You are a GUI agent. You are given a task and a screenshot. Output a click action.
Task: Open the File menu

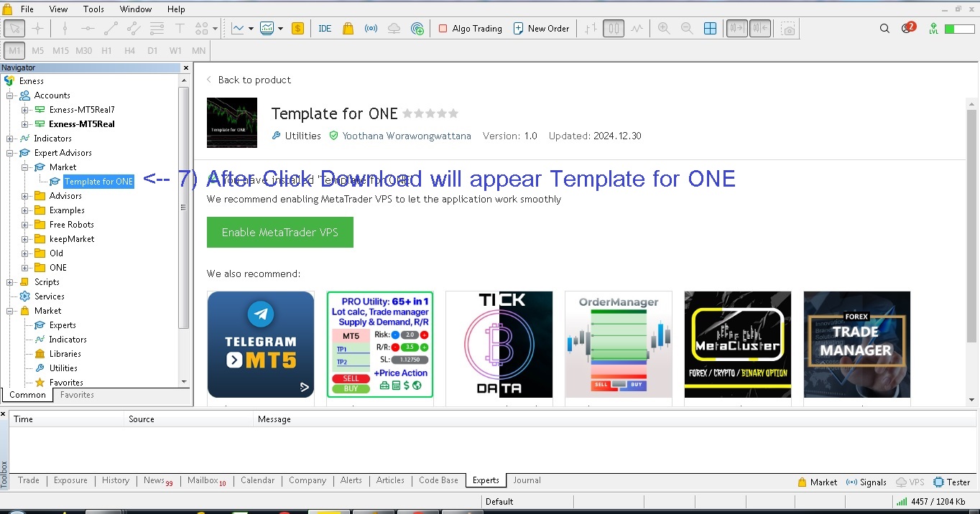pos(27,9)
